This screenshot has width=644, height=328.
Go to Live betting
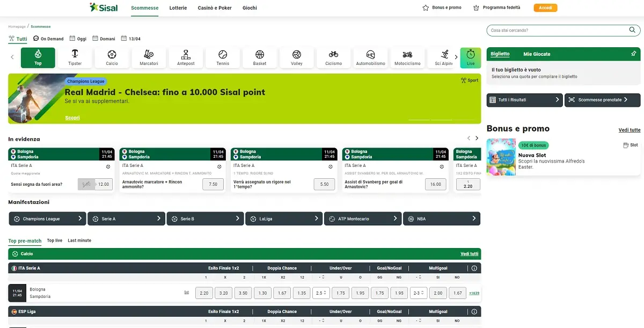[471, 58]
